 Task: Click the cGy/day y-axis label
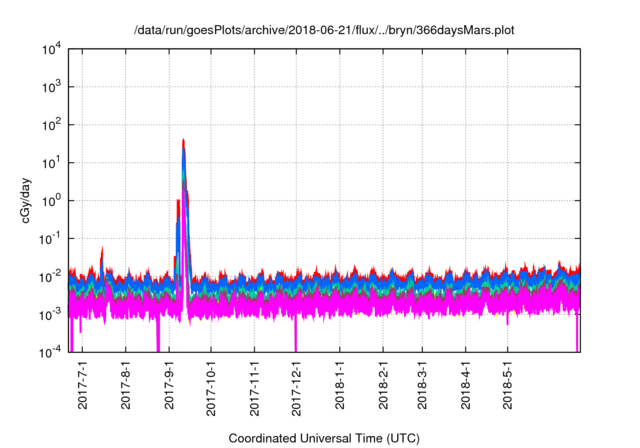pos(26,200)
